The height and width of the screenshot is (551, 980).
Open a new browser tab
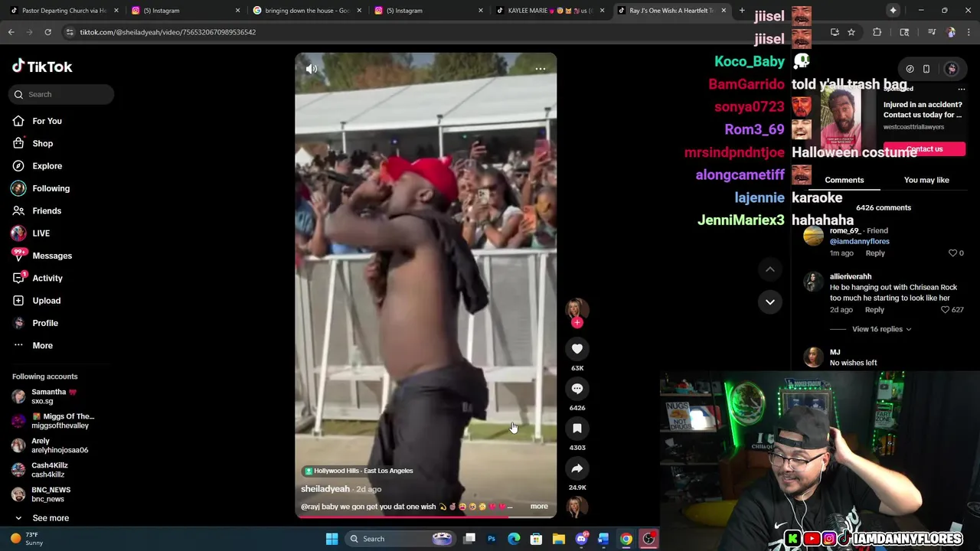[742, 11]
